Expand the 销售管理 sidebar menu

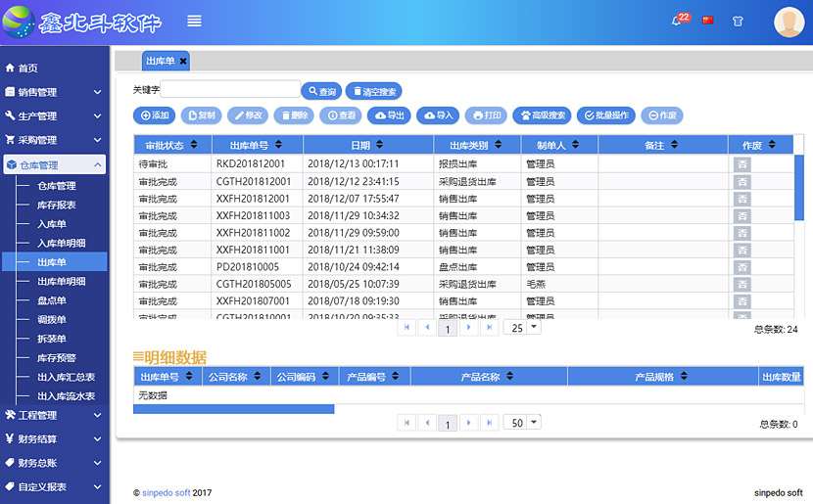pos(54,92)
